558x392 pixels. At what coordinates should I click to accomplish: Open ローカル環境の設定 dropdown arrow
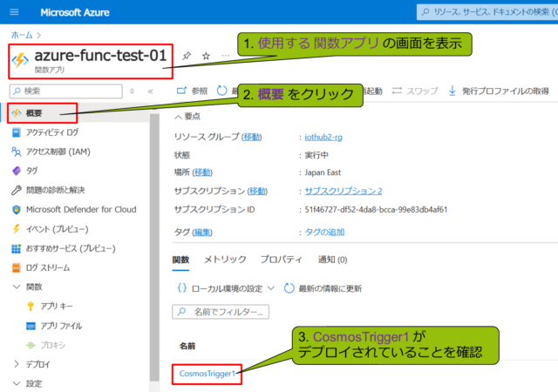coord(271,288)
